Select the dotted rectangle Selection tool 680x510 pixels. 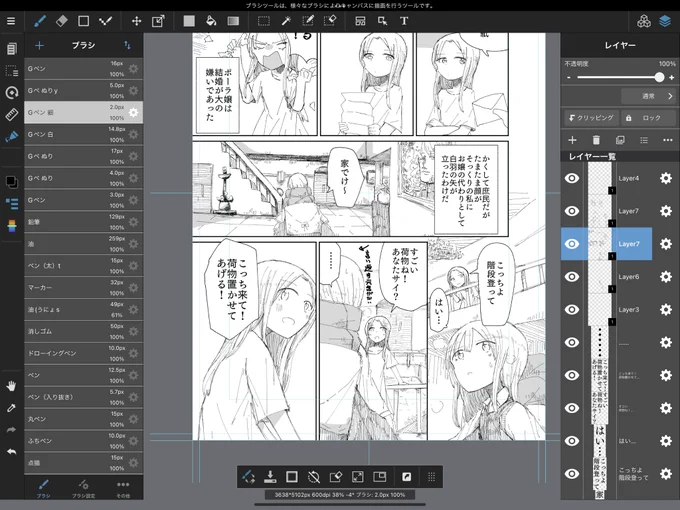(264, 21)
